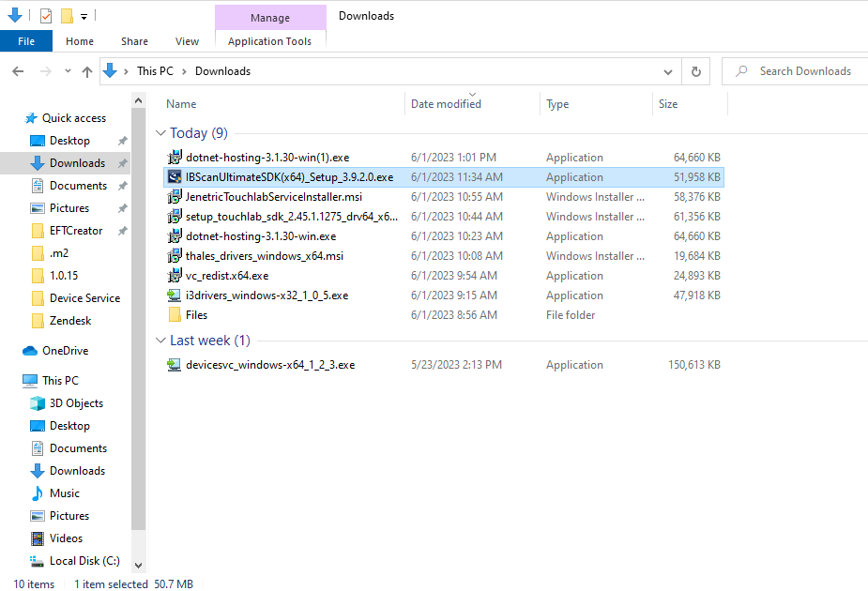This screenshot has height=591, width=868.
Task: Navigate up one folder level with the up arrow
Action: coord(86,70)
